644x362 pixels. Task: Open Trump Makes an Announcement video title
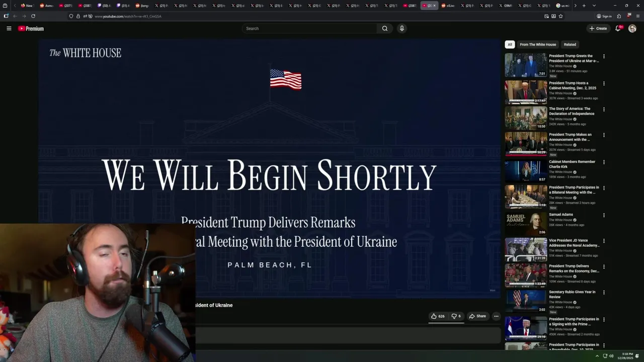(571, 137)
